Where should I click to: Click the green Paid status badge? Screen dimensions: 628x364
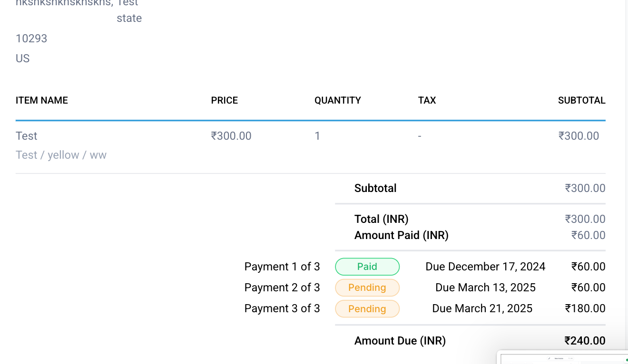[x=367, y=267]
